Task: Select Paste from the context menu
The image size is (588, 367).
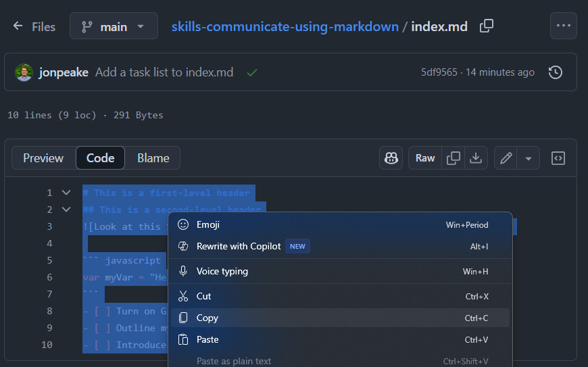Action: pos(340,340)
